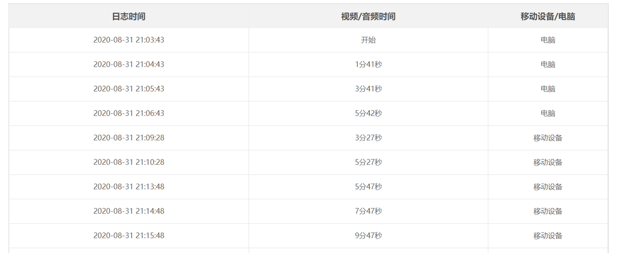Select log timestamp 2020-08-31 21:09:28

pyautogui.click(x=129, y=137)
